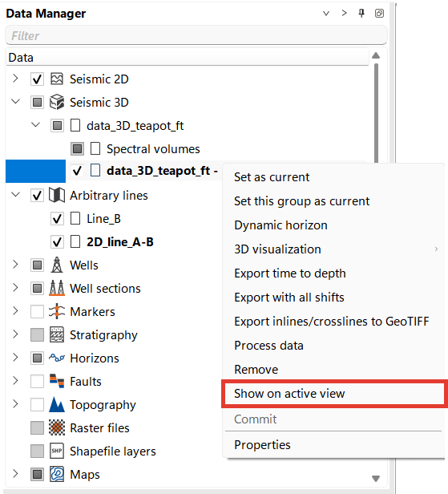Click the Maps contour icon
This screenshot has height=494, width=448.
57,474
